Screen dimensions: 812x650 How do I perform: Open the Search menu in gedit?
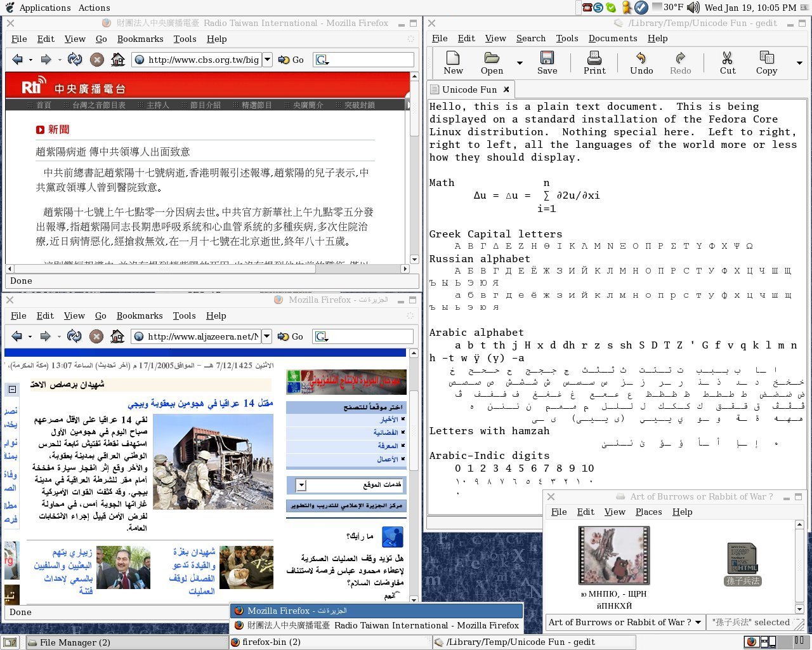click(x=530, y=38)
